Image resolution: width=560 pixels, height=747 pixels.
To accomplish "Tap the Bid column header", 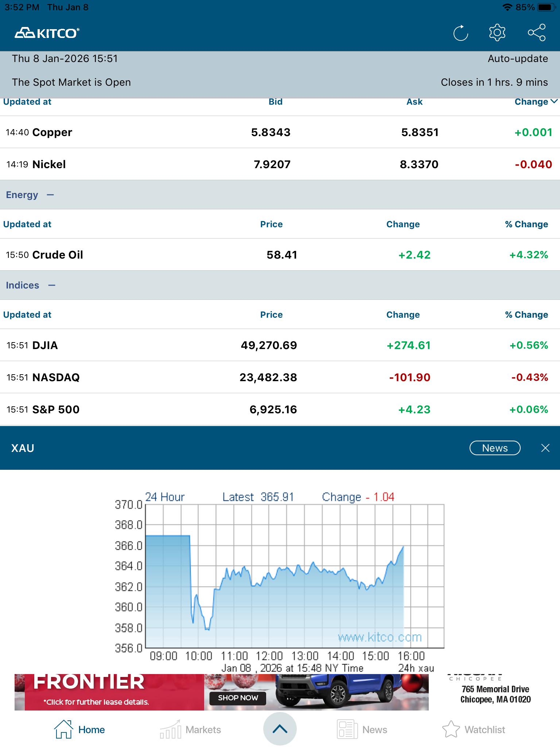I will pos(276,102).
